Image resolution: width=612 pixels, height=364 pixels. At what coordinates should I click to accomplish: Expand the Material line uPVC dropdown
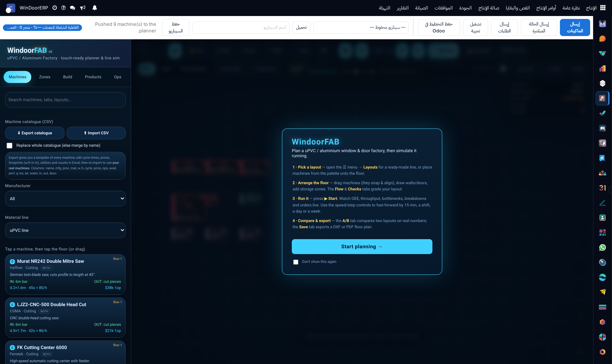pos(65,230)
